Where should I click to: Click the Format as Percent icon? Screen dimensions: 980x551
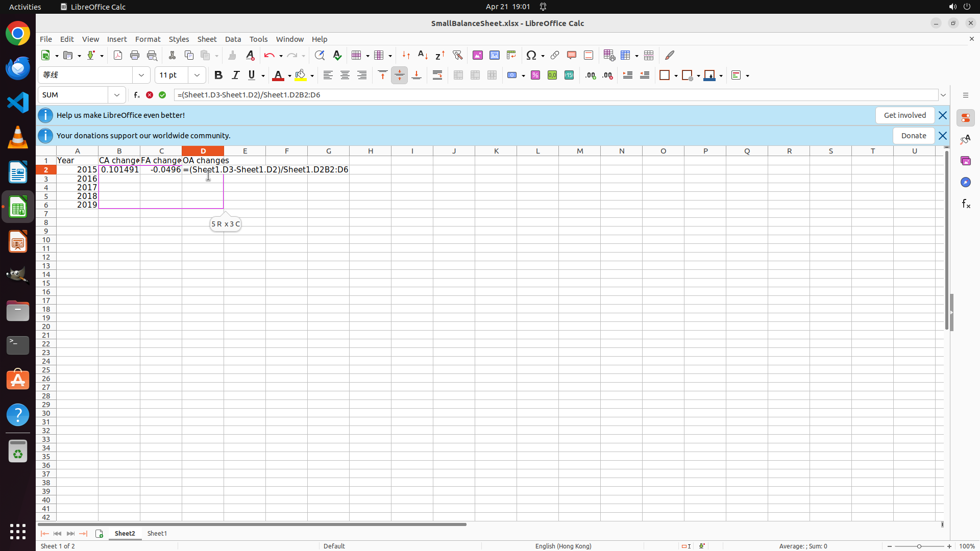(535, 76)
